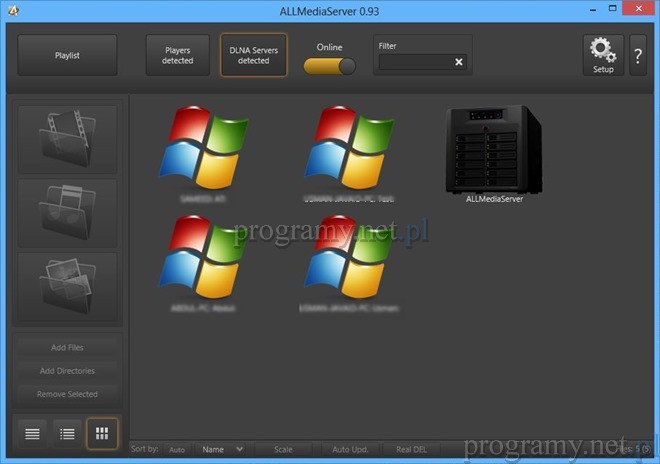
Task: Switch to plain list view
Action: coord(33,433)
